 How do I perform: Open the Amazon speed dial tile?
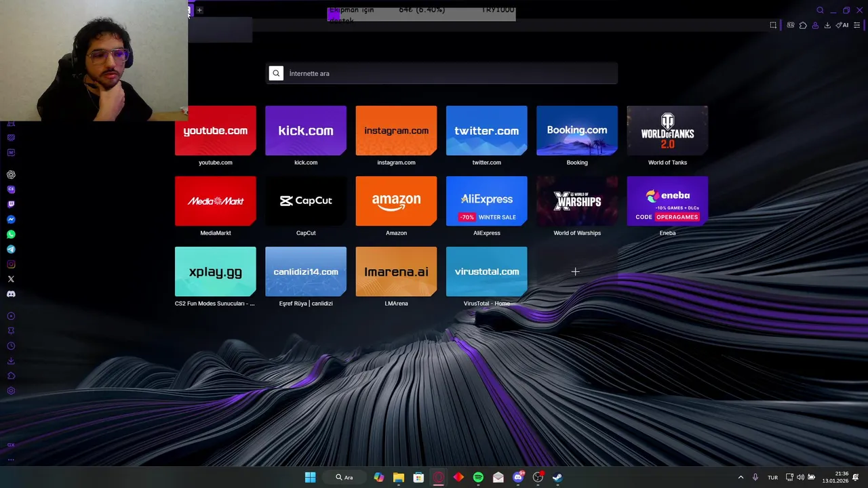(396, 201)
